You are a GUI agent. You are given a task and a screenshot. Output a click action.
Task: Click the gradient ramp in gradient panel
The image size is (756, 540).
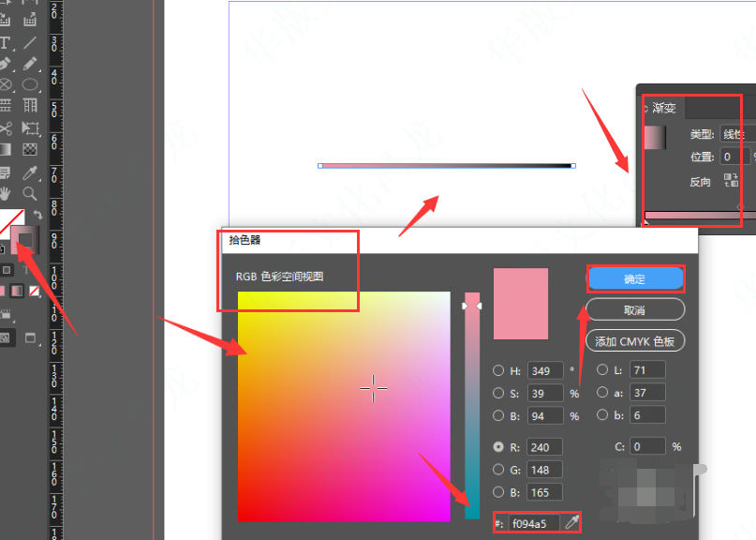(x=699, y=216)
